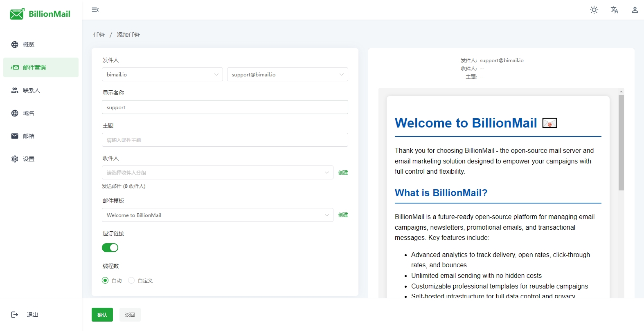The width and height of the screenshot is (644, 331).
Task: Open the 概览 menu item
Action: [x=41, y=45]
